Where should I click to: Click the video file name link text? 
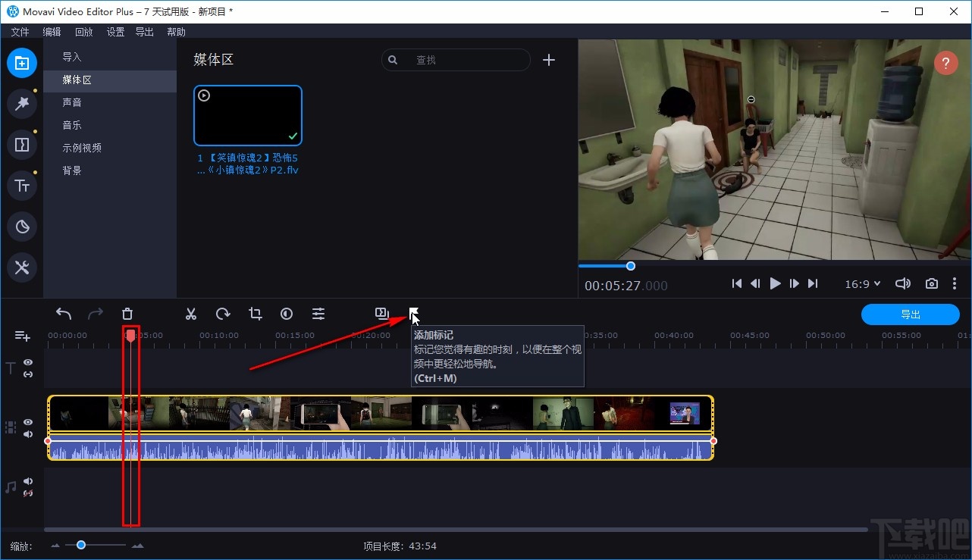point(248,164)
